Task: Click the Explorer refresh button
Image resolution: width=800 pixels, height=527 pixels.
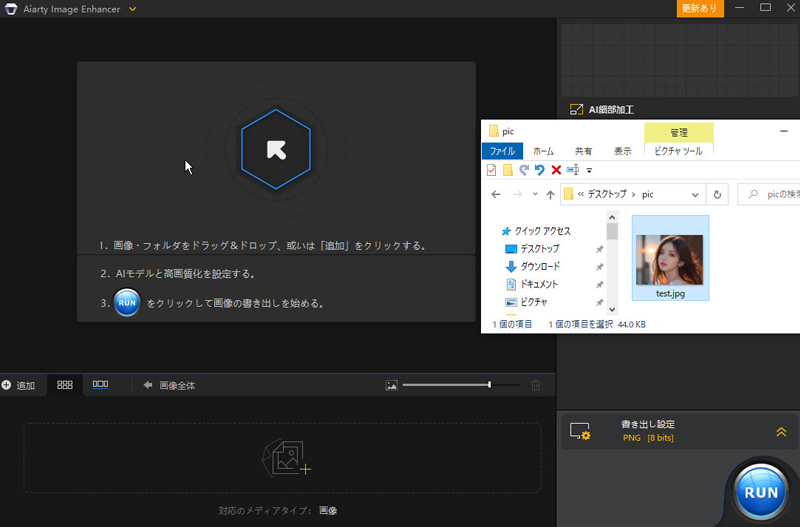Action: 717,195
